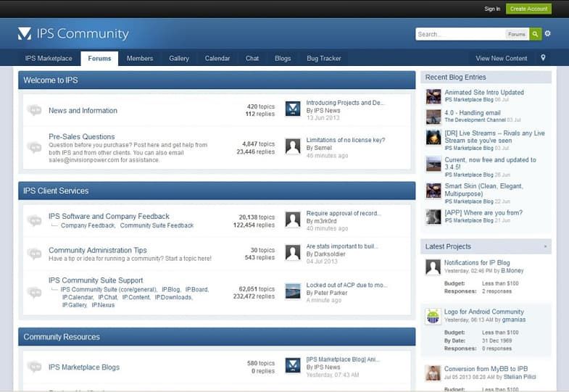This screenshot has width=569, height=392.
Task: Open Darksoldier's avatar by Are stats important
Action: click(293, 253)
